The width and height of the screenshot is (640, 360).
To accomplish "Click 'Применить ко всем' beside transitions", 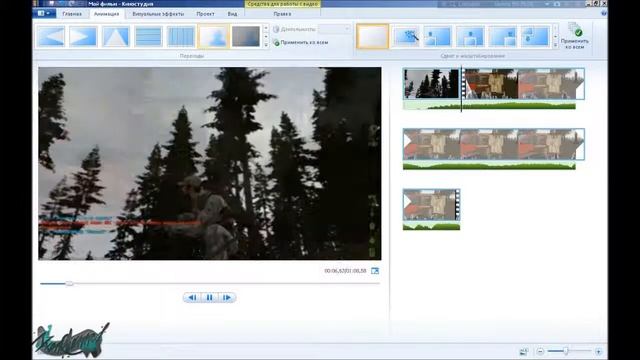I will click(300, 42).
